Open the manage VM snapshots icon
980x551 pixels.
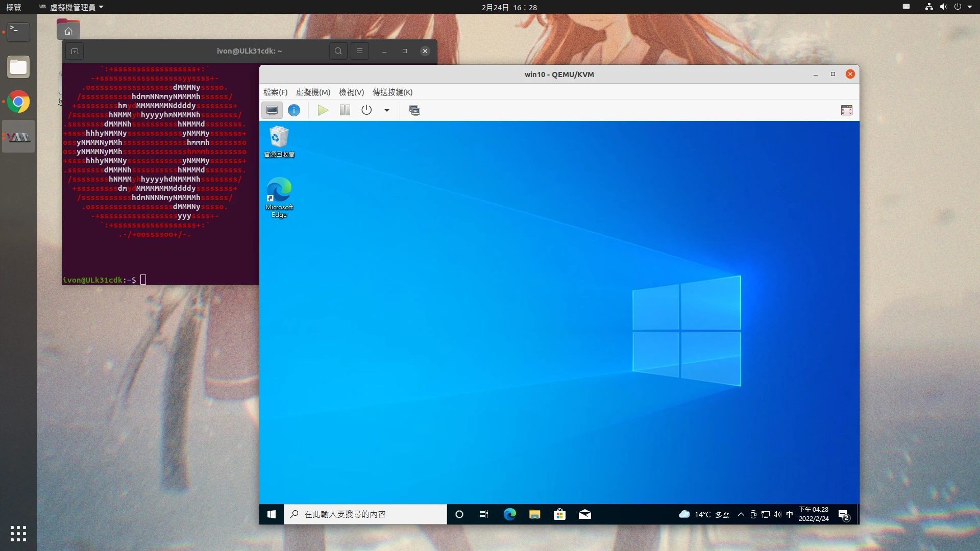pos(414,110)
